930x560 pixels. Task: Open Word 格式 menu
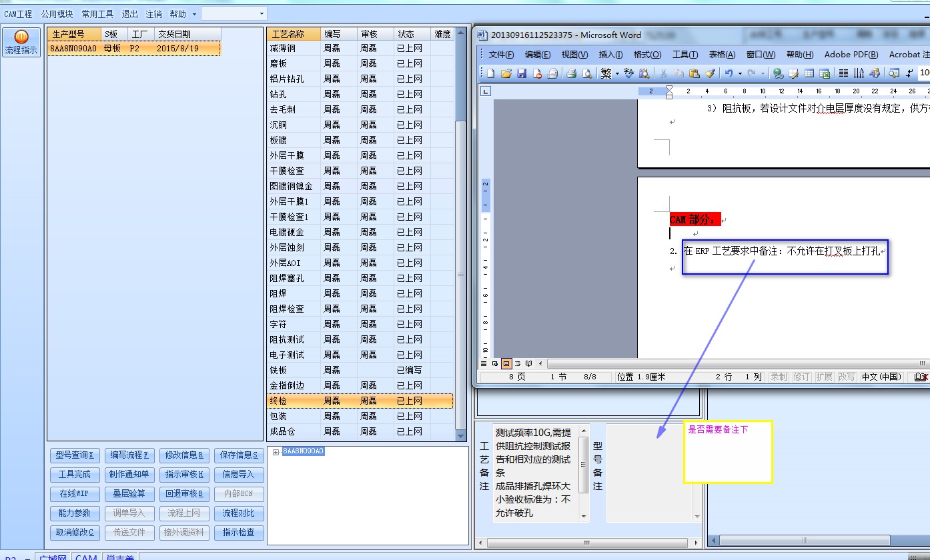coord(647,55)
